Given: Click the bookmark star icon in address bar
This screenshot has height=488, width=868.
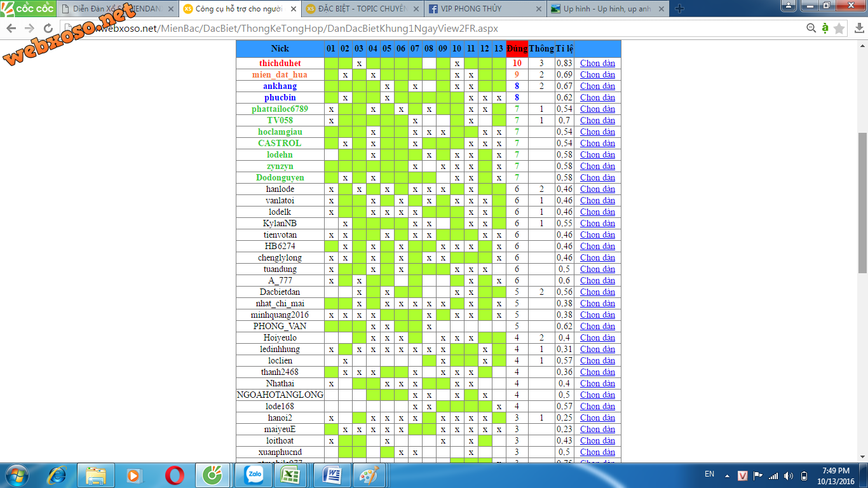Looking at the screenshot, I should (839, 29).
